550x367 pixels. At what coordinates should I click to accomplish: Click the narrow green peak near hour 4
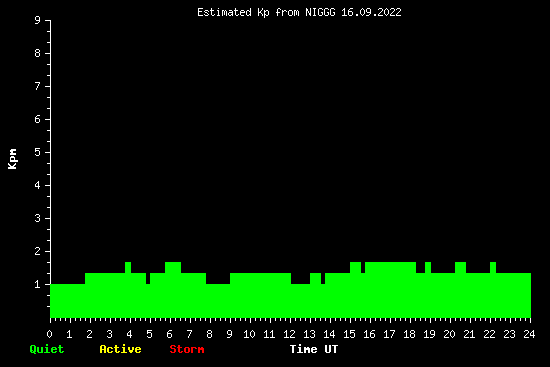[x=128, y=267]
